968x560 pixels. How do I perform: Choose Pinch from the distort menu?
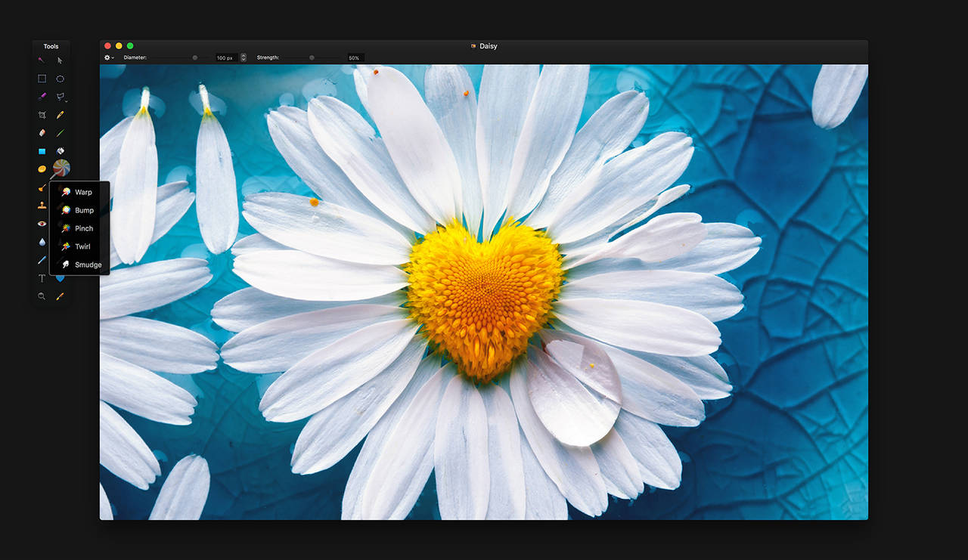pos(83,228)
